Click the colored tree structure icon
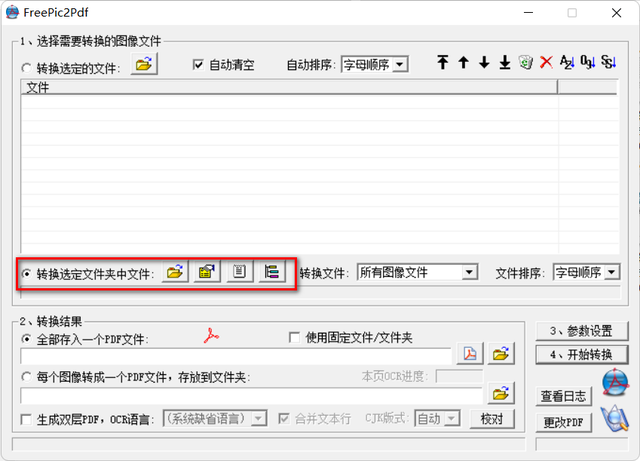The height and width of the screenshot is (461, 640). 272,272
